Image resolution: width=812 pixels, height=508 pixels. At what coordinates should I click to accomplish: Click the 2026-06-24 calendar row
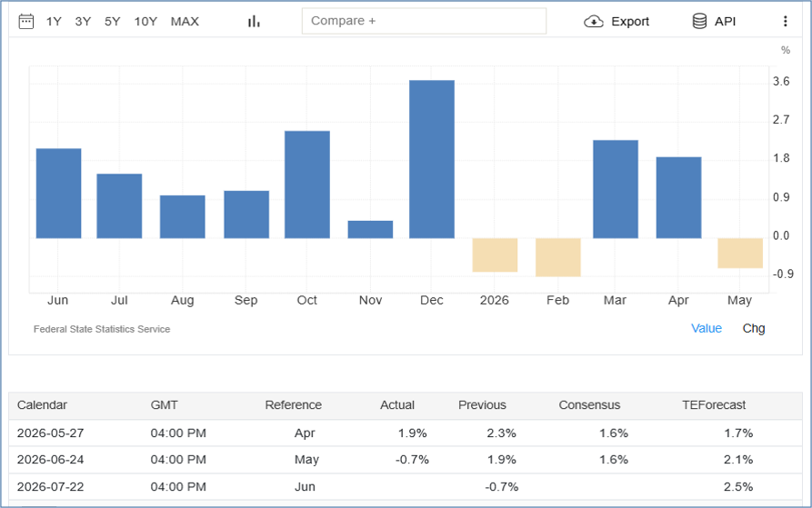tap(406, 459)
